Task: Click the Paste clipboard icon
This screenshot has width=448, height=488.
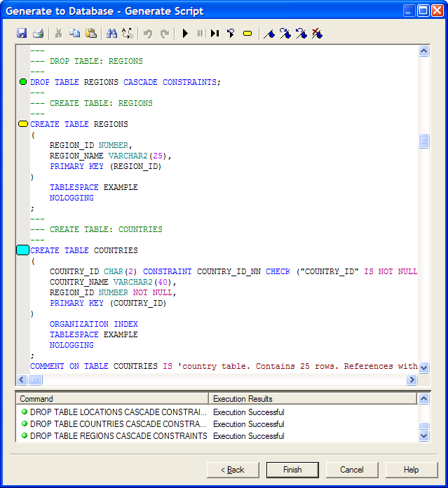Action: click(91, 33)
